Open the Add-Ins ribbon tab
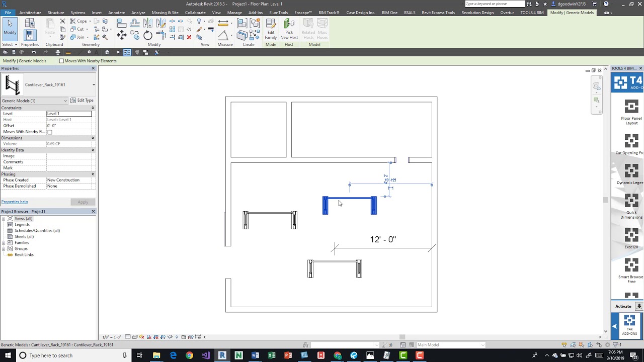The height and width of the screenshot is (362, 644). click(255, 13)
